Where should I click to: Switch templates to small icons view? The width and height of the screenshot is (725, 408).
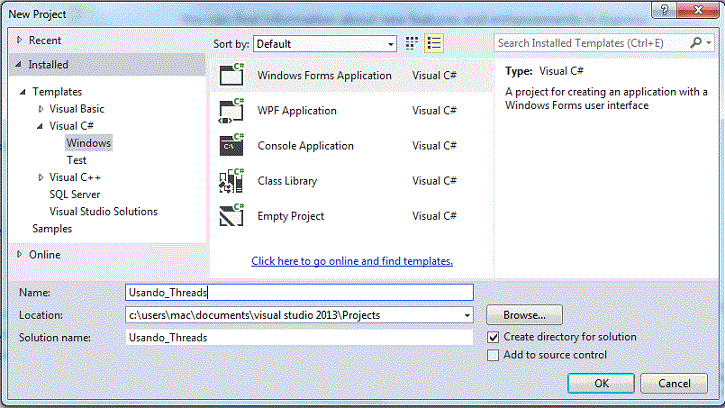(x=412, y=43)
